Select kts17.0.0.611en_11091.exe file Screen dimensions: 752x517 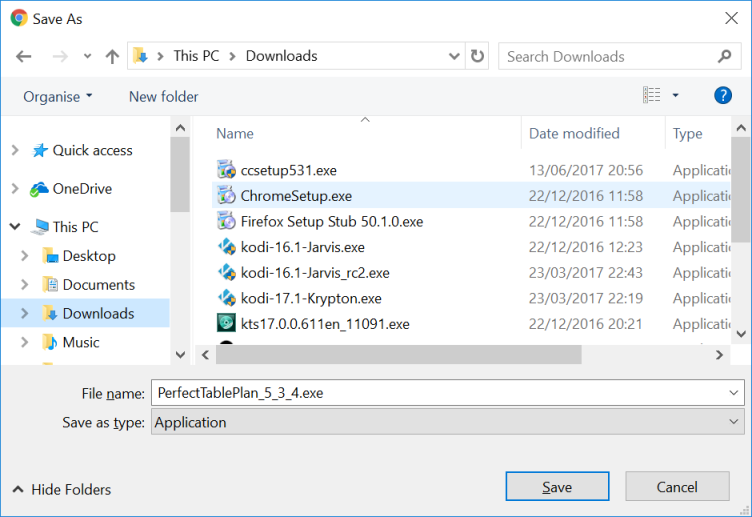click(325, 324)
